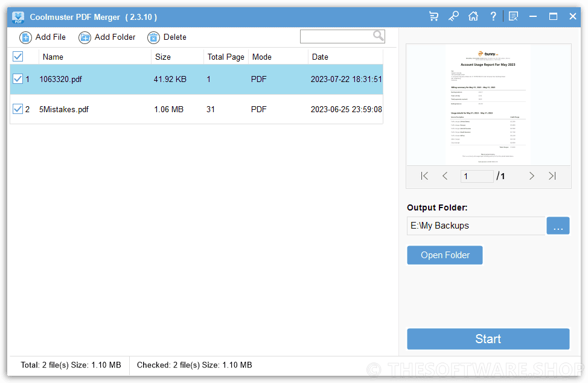The height and width of the screenshot is (383, 588).
Task: Sort by the Mode column header
Action: coord(278,57)
